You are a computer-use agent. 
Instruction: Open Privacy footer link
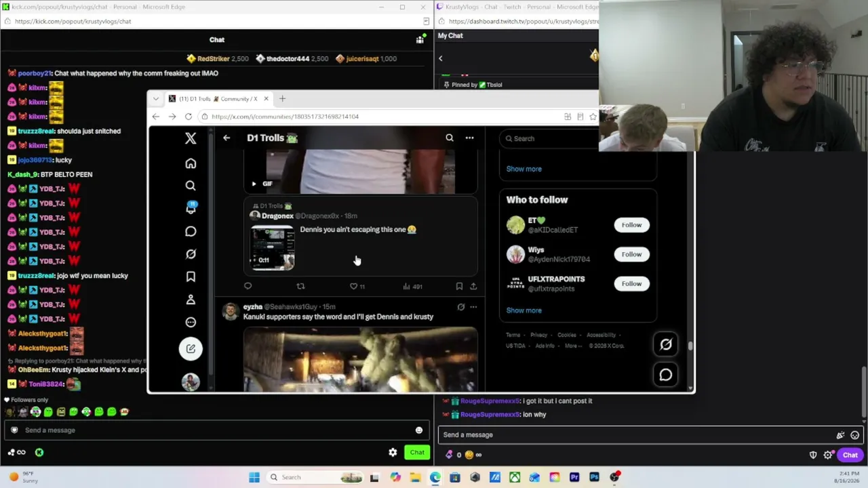tap(538, 335)
